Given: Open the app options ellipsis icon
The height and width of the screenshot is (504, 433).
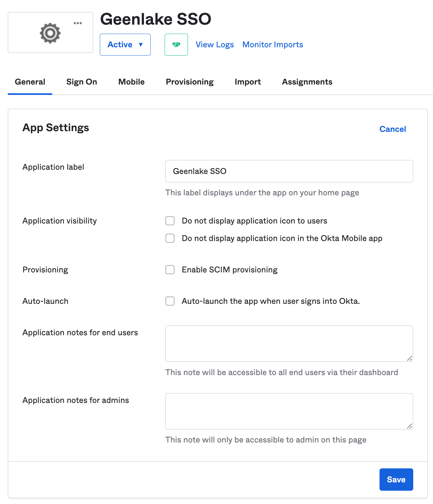Looking at the screenshot, I should pos(78,23).
